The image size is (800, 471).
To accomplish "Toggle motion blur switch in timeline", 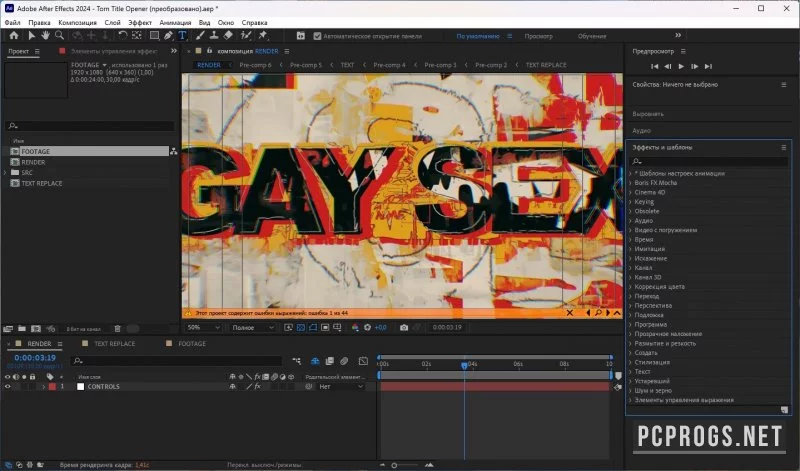I will [344, 361].
